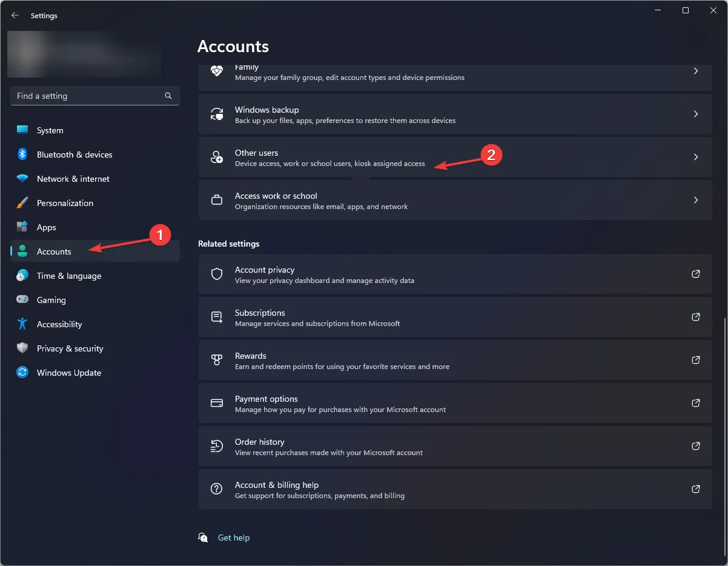Click the Account privacy shield icon
Image resolution: width=728 pixels, height=566 pixels.
pos(217,274)
